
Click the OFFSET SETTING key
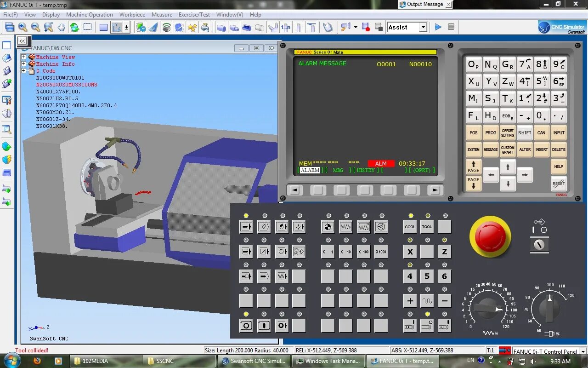click(x=508, y=132)
